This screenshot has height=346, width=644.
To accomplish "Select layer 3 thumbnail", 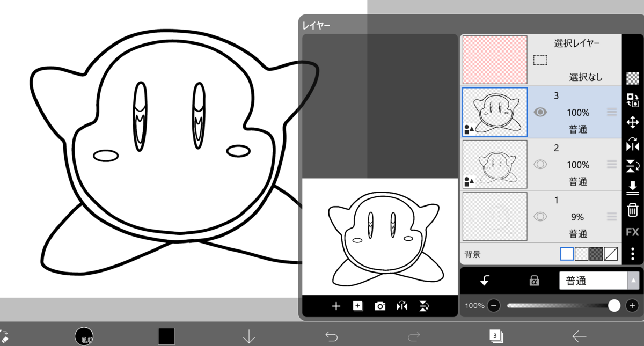I will tap(495, 112).
